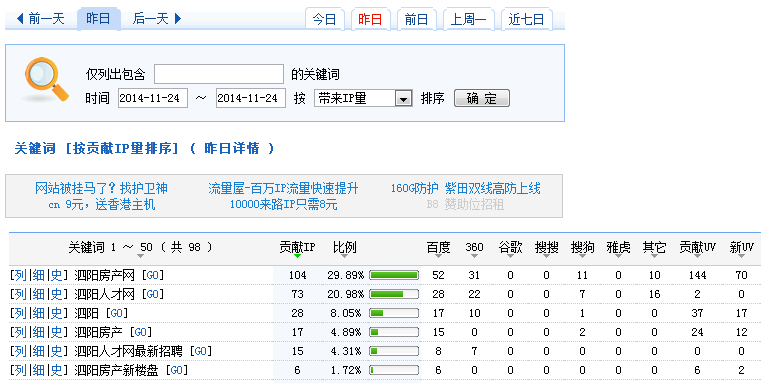The height and width of the screenshot is (383, 765).
Task: Click 史 link for 泗阳房产新楼盘
Action: click(57, 370)
